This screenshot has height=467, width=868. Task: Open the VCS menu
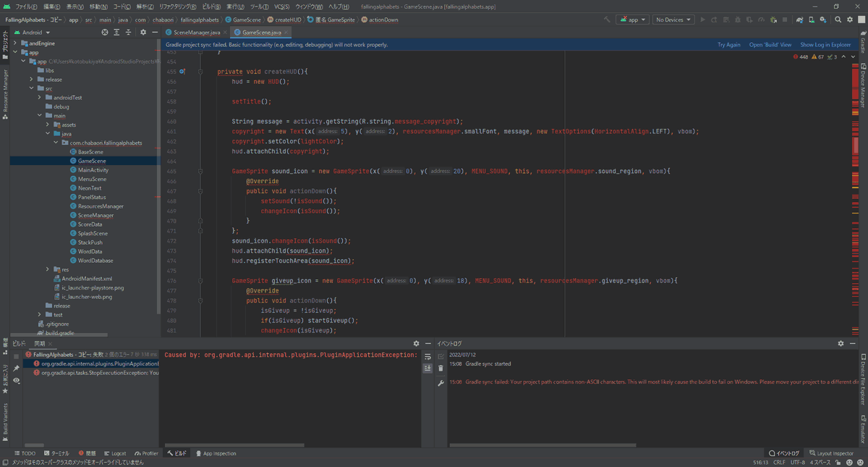point(281,7)
